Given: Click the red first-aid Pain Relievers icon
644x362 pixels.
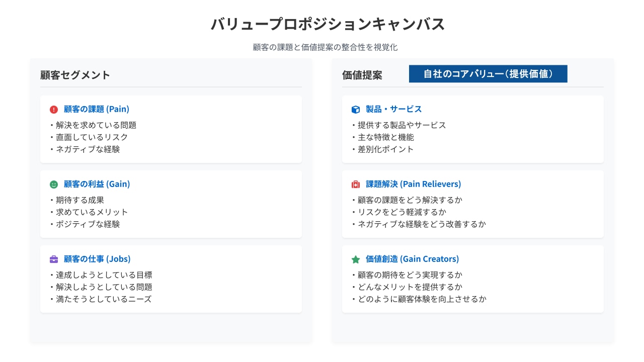Looking at the screenshot, I should tap(356, 184).
